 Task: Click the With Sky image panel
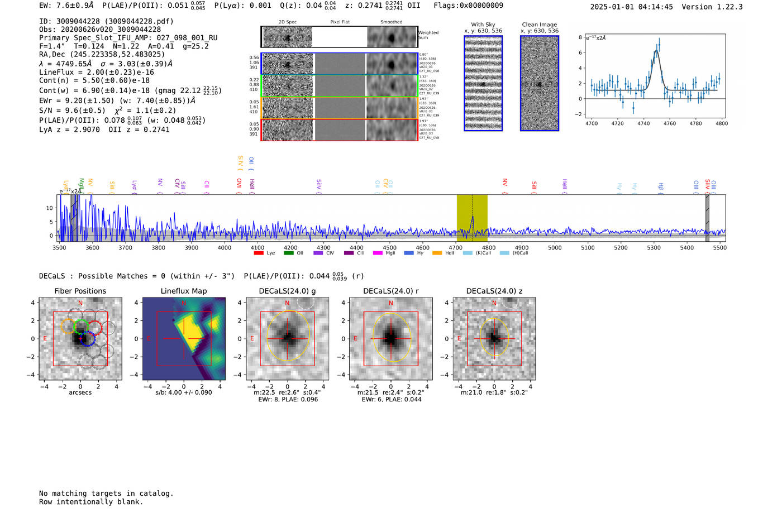(483, 83)
